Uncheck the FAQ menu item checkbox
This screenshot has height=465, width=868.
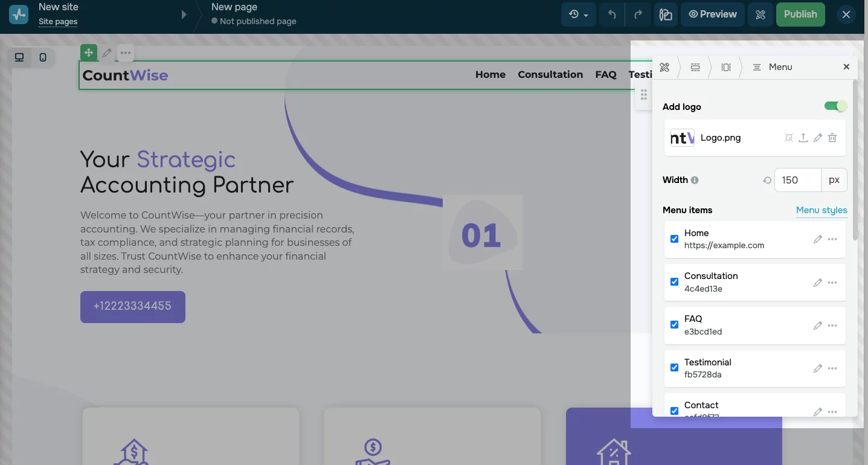(675, 324)
